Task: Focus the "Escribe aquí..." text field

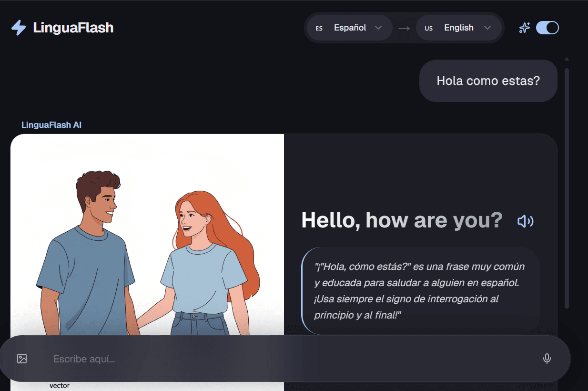Action: click(286, 359)
